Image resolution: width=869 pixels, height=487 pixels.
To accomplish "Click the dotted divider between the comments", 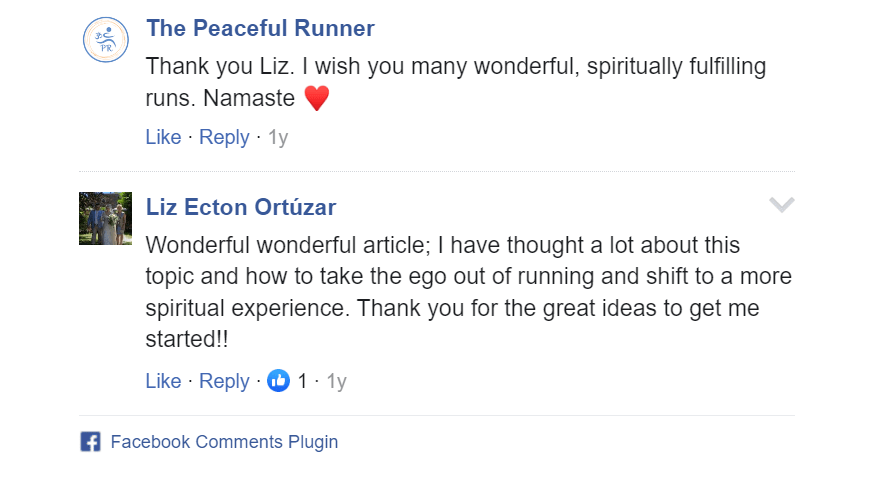I will coord(436,172).
